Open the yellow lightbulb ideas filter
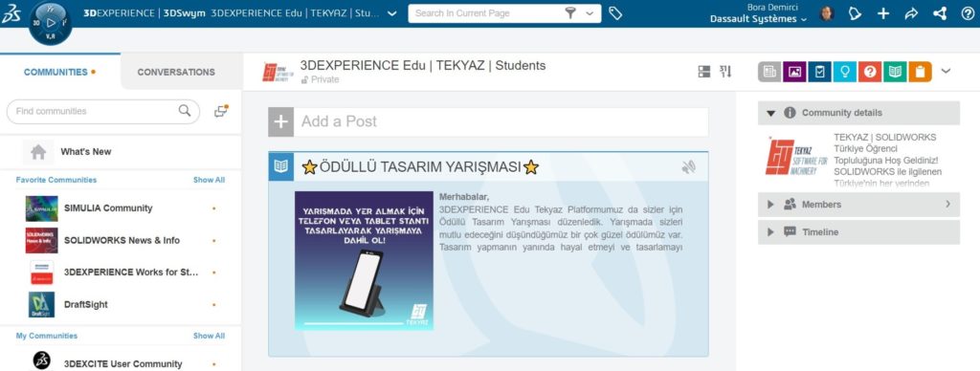Viewport: 980px width, 371px height. 844,72
